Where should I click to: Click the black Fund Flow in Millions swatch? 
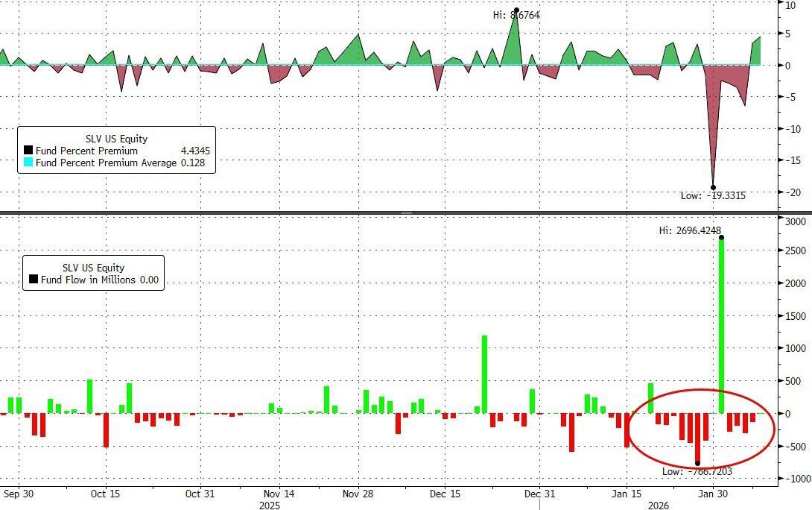[x=34, y=280]
